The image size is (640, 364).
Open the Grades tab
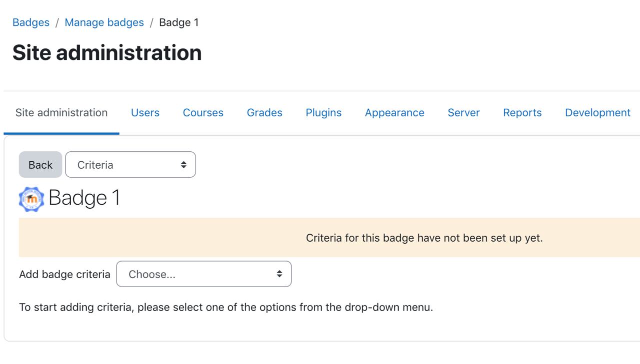pos(264,113)
